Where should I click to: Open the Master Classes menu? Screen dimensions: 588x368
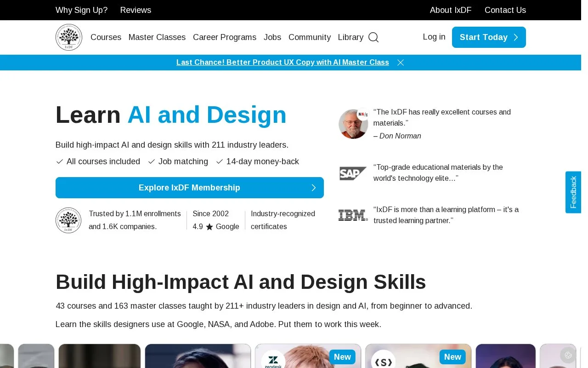[x=157, y=37]
